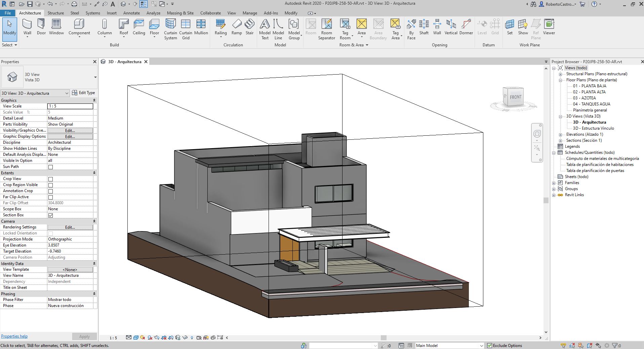Image resolution: width=644 pixels, height=349 pixels.
Task: Toggle the Exclude Options checkbox
Action: coord(489,345)
